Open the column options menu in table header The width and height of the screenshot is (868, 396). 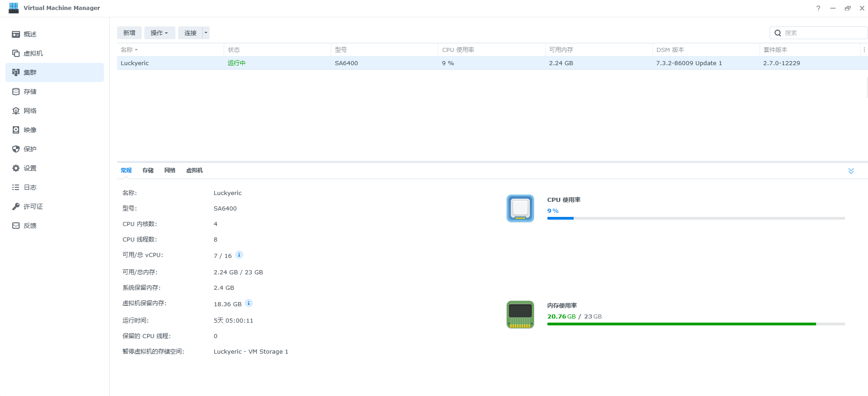(x=864, y=50)
